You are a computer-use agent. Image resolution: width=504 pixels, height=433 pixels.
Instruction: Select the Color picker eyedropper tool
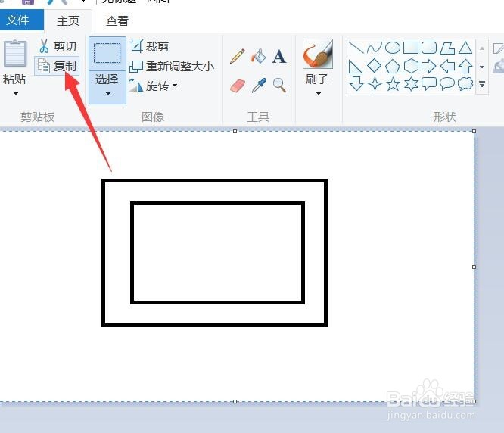pos(258,86)
